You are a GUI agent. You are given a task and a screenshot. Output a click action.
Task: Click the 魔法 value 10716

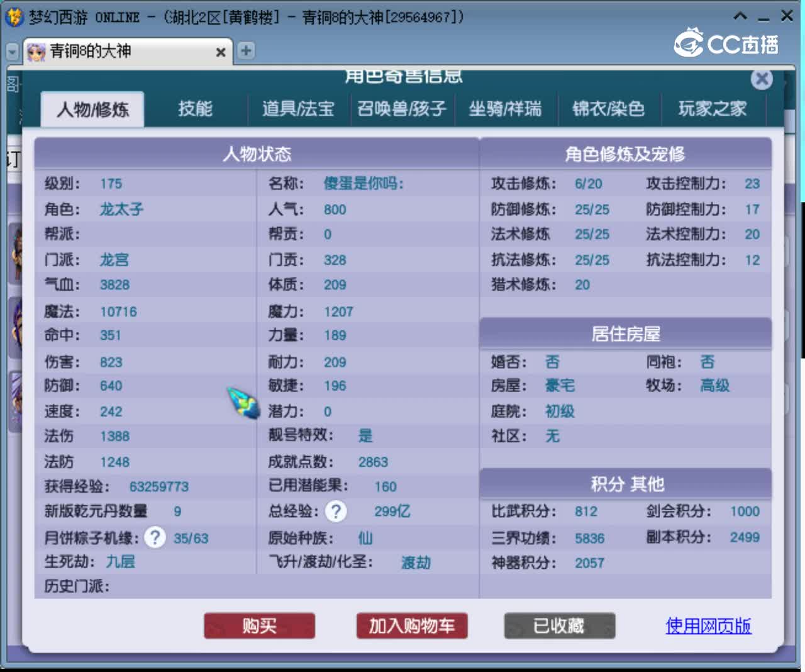[x=118, y=312]
